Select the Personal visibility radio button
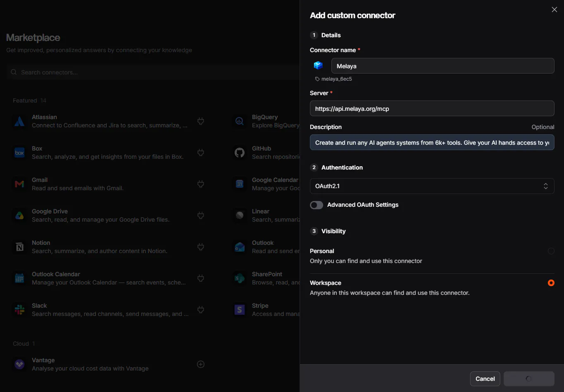Image resolution: width=564 pixels, height=392 pixels. (x=551, y=251)
